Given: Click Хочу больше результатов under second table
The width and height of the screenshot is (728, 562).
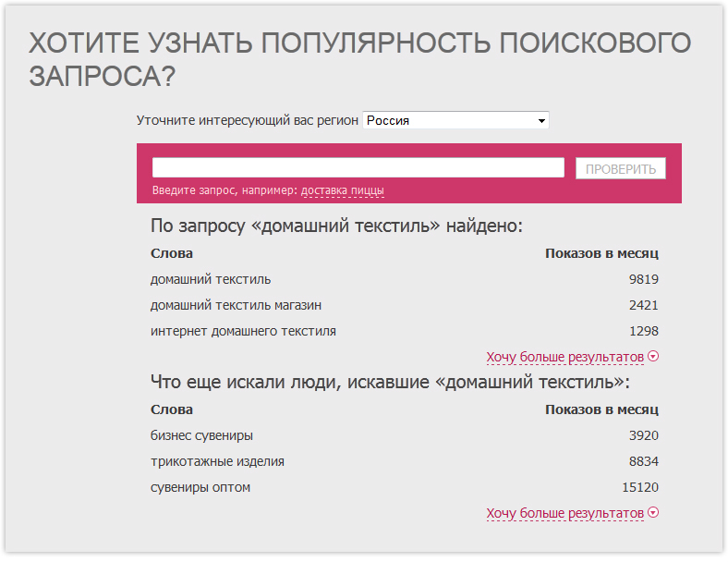Looking at the screenshot, I should click(x=565, y=513).
